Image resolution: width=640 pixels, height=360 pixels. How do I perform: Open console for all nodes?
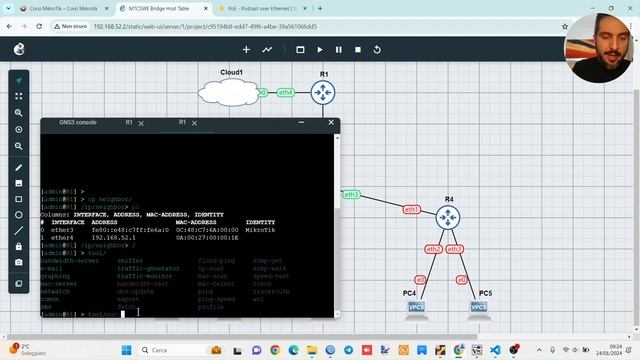click(300, 49)
